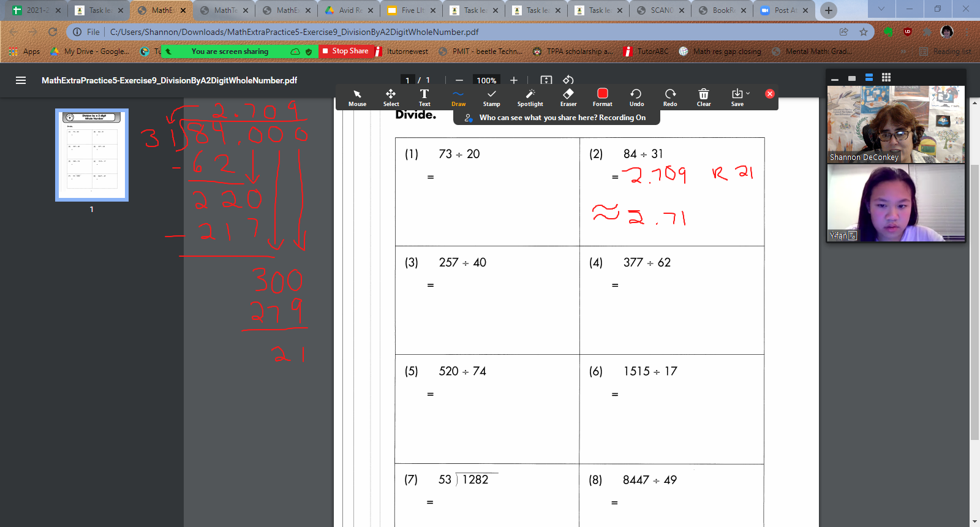The image size is (980, 527).
Task: Click the screen sharing shield icon
Action: tap(309, 51)
